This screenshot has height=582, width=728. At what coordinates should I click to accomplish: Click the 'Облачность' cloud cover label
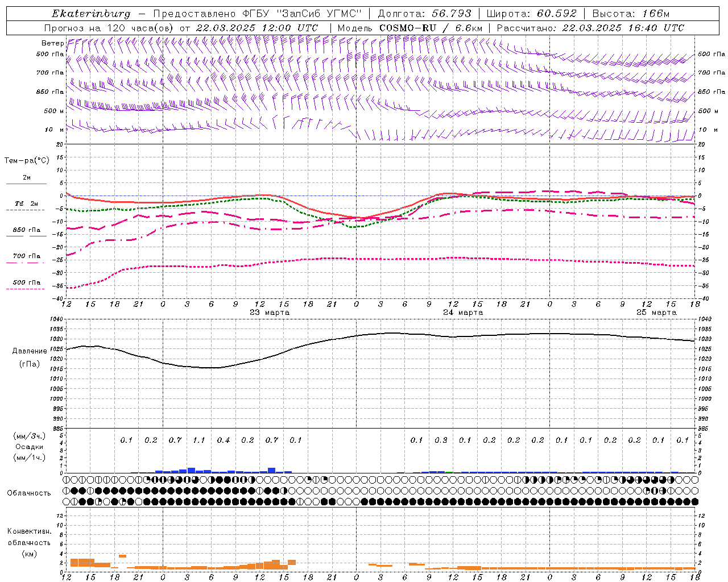[29, 493]
